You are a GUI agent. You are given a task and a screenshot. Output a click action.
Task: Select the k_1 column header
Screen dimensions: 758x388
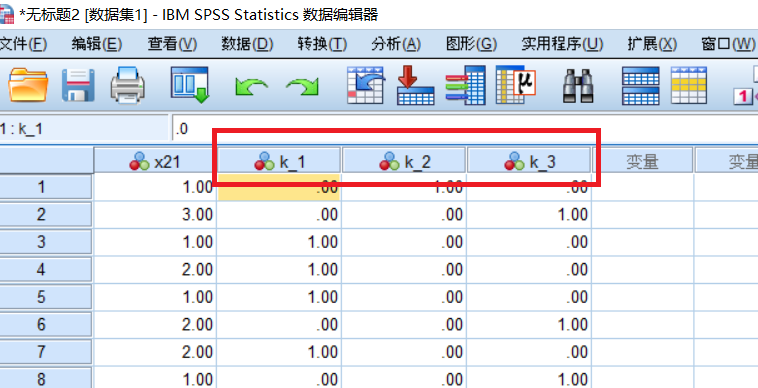point(279,161)
